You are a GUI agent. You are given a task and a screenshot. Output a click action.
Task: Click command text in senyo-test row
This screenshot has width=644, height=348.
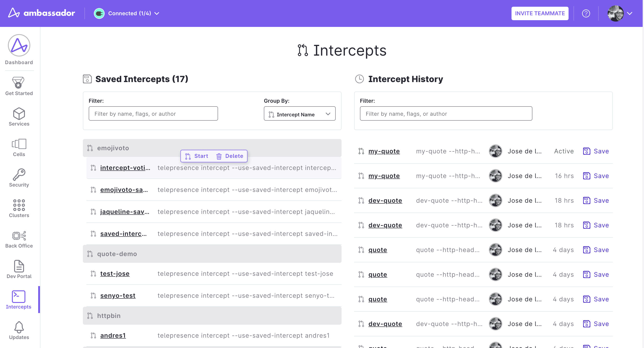246,296
